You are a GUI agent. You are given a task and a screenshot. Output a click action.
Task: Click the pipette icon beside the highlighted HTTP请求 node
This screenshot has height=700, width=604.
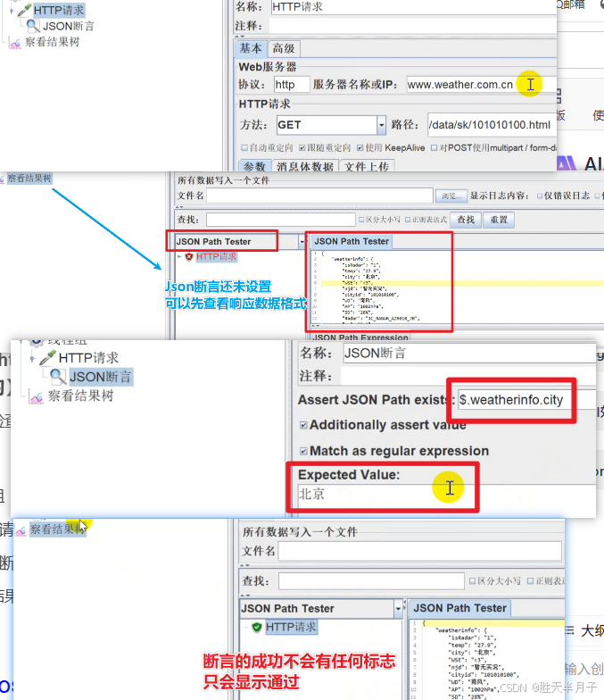click(x=24, y=10)
